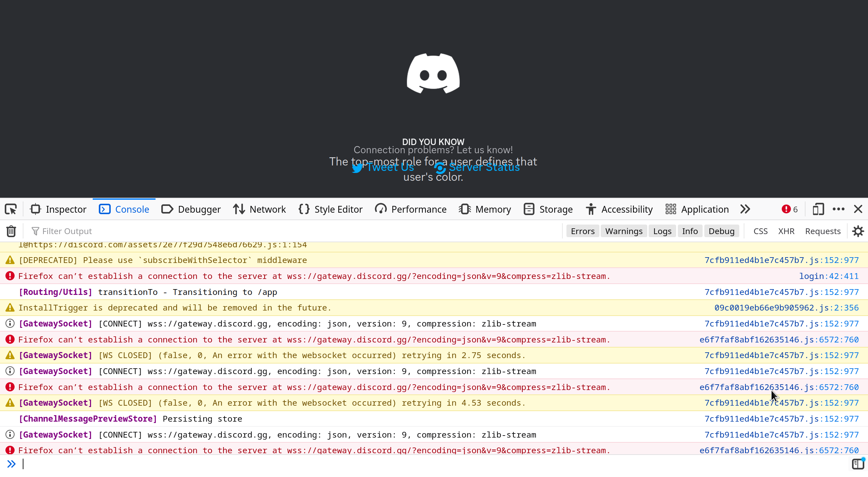Viewport: 868px width, 477px height.
Task: Click the Tweet Us link
Action: [390, 167]
